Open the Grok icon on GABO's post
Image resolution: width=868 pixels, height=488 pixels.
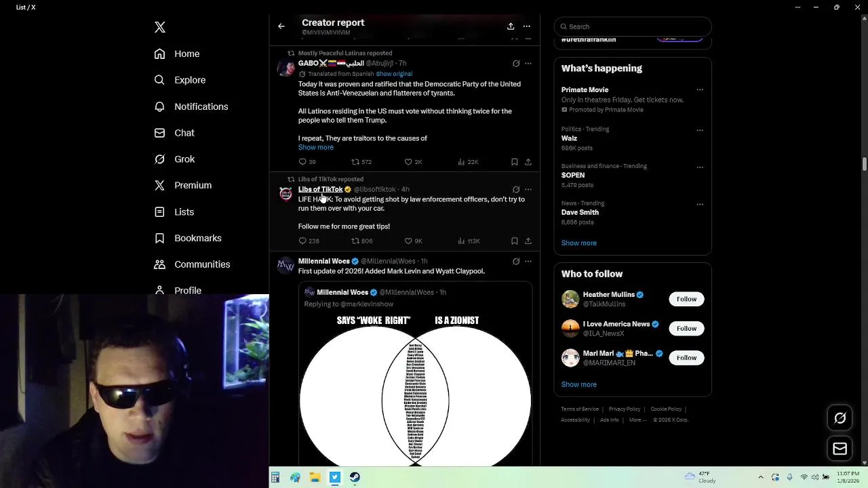pos(516,64)
